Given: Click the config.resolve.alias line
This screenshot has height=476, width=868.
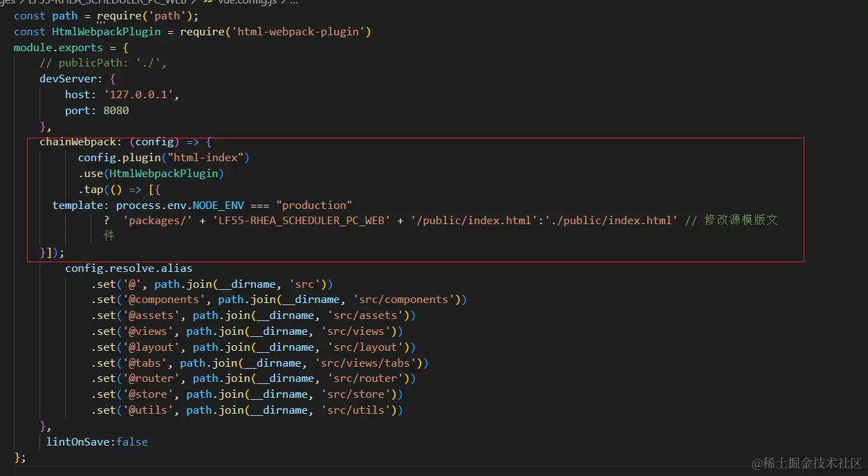Looking at the screenshot, I should click(x=129, y=268).
